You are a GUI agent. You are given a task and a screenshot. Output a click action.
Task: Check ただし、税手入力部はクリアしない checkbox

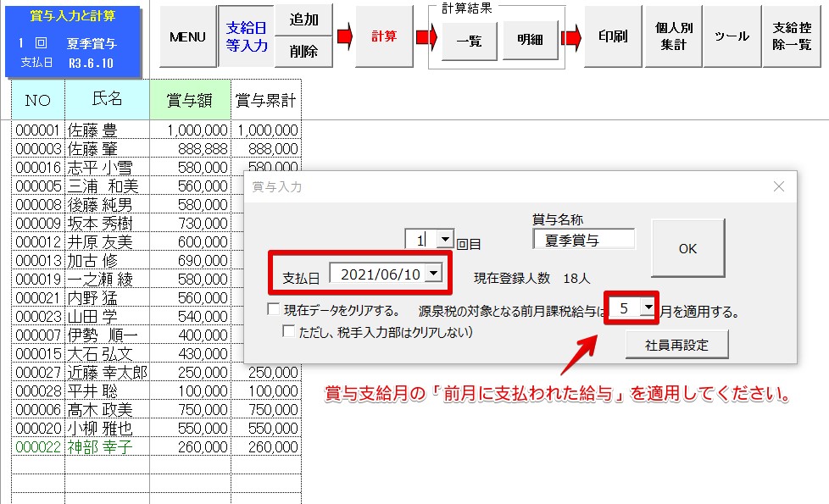(x=288, y=331)
